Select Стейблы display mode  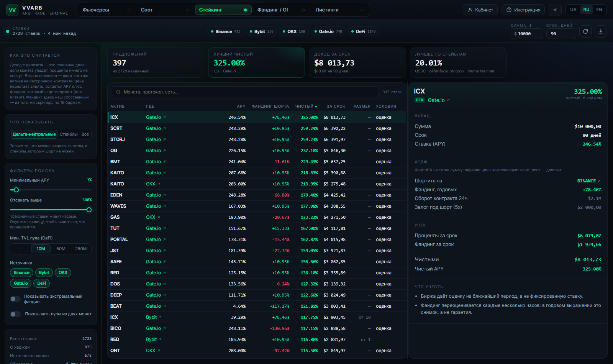pyautogui.click(x=69, y=134)
